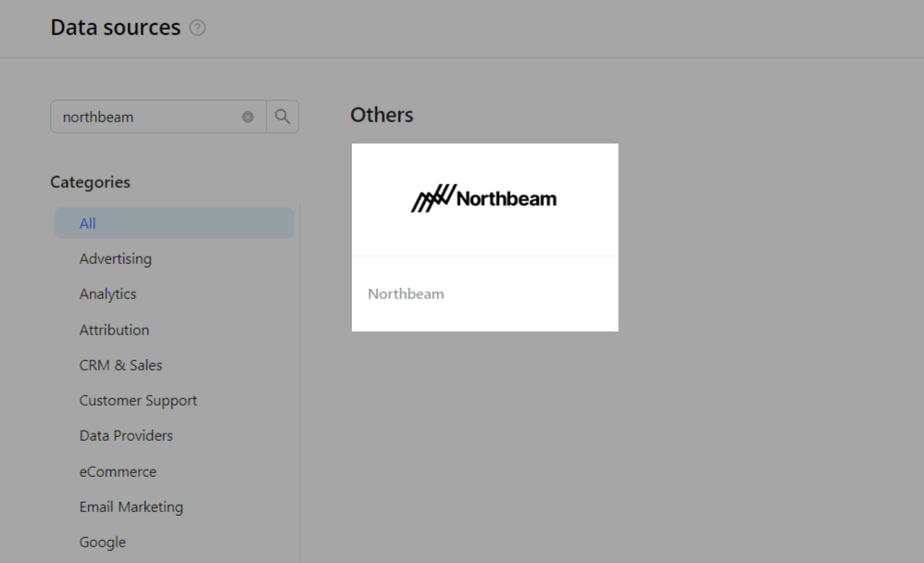Open the Customer Support category

[138, 400]
